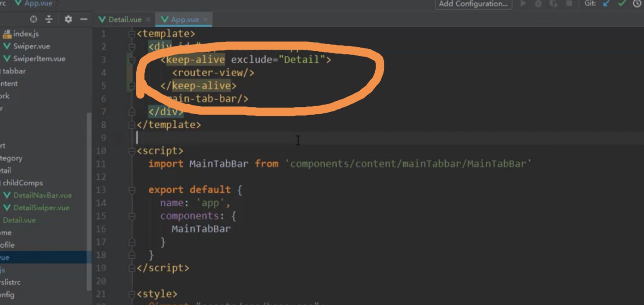Open Git history clock icon
644x305 pixels.
pyautogui.click(x=637, y=4)
